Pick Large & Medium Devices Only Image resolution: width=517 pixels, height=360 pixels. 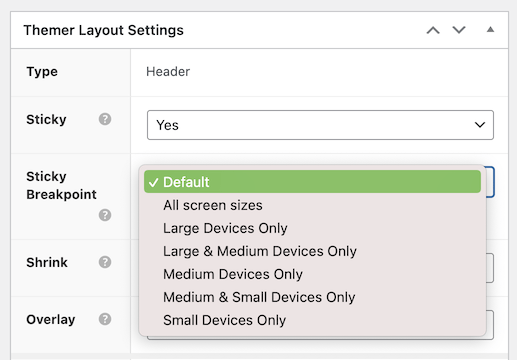tap(312, 251)
